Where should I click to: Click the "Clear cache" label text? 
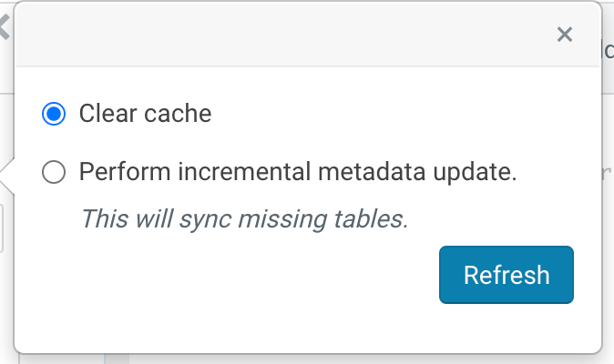pos(145,114)
